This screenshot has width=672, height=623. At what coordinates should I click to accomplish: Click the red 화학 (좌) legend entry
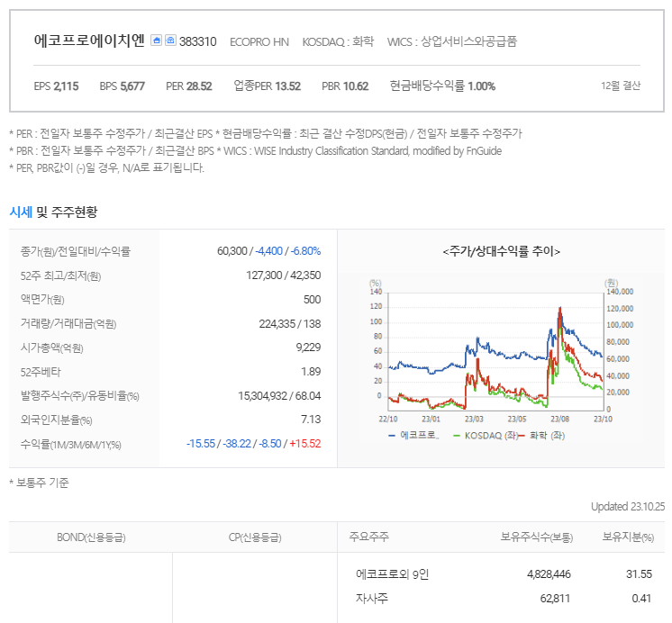tap(542, 436)
